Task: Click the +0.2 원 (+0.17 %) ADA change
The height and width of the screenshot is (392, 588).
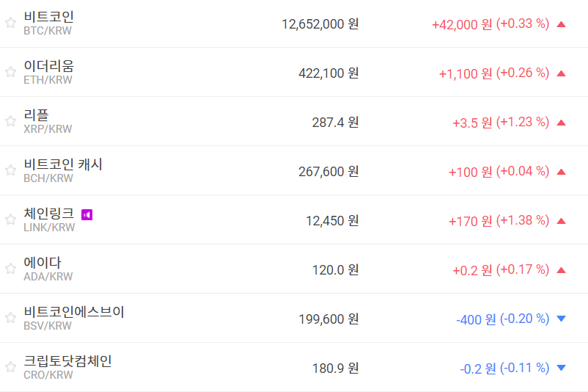Action: pyautogui.click(x=501, y=269)
